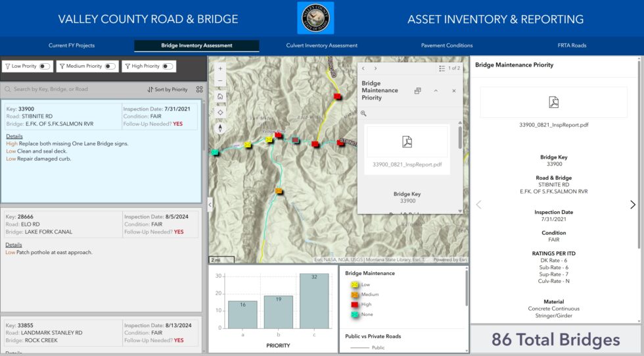Toggle the Low Priority filter switch
Screen dimensions: 644x356
pyautogui.click(x=45, y=66)
